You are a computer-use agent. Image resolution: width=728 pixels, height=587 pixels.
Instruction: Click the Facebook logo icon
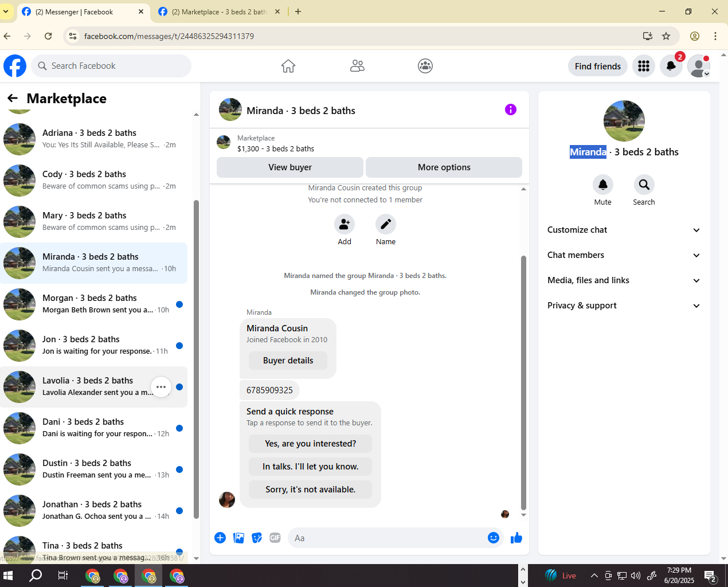[15, 66]
